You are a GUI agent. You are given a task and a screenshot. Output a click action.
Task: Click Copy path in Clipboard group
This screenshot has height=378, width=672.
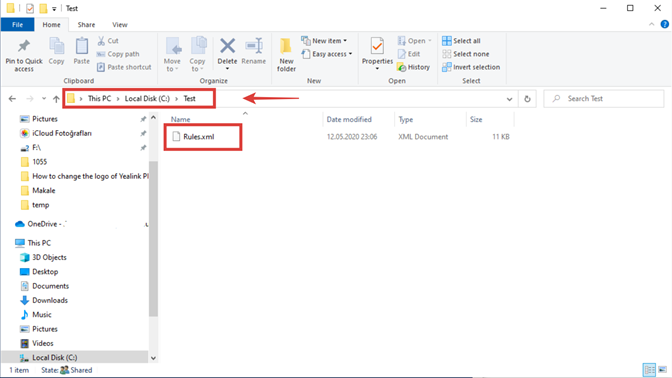click(x=118, y=54)
